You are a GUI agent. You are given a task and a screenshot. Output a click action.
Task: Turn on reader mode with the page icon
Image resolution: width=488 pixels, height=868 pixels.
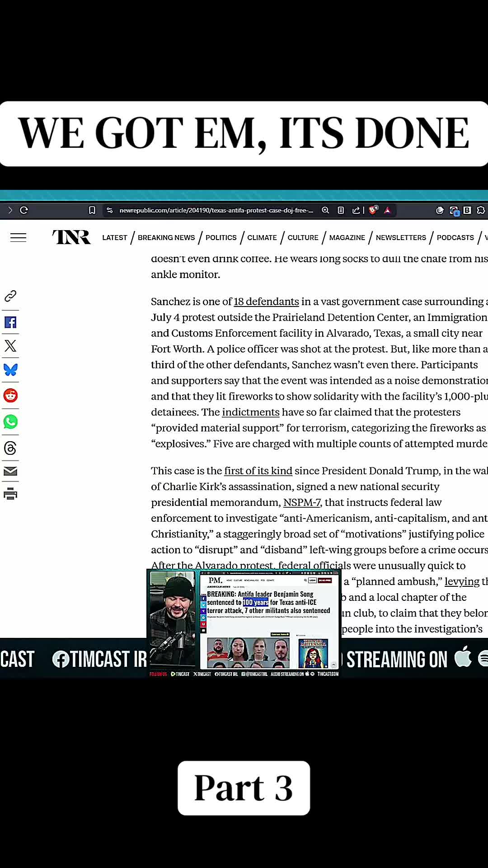pos(341,210)
